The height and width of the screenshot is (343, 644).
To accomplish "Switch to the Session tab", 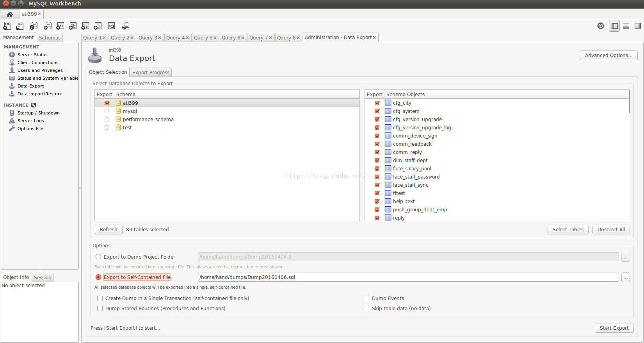I will click(x=43, y=277).
